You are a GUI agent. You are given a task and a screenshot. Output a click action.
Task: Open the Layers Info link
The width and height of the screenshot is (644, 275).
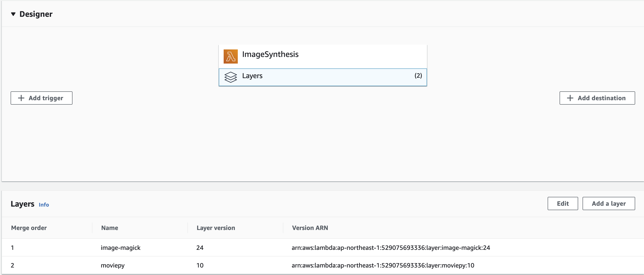44,205
